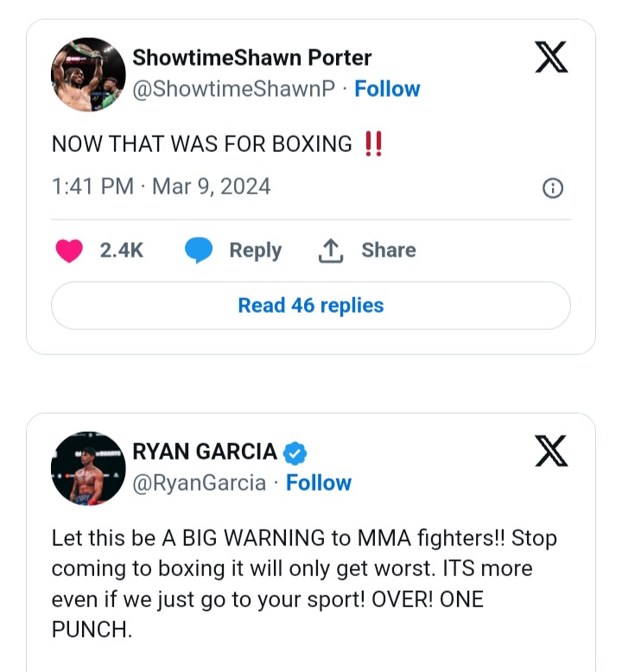Click the 2.4K likes count
Image resolution: width=622 pixels, height=672 pixels.
coord(122,250)
